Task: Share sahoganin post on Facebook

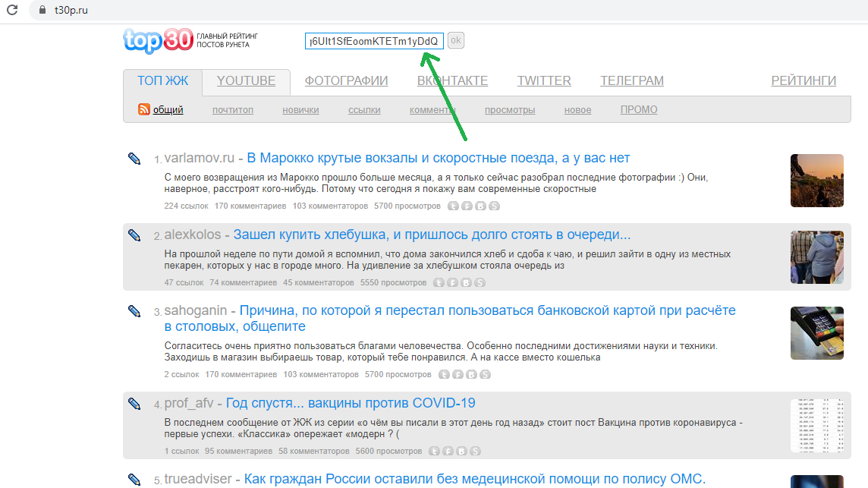Action: (x=458, y=374)
